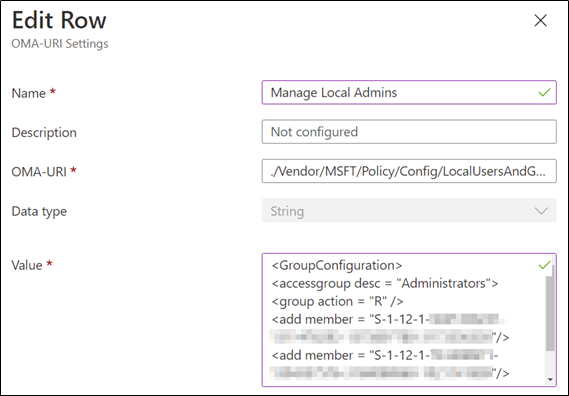
Task: Click the group action = "R" line
Action: (337, 301)
